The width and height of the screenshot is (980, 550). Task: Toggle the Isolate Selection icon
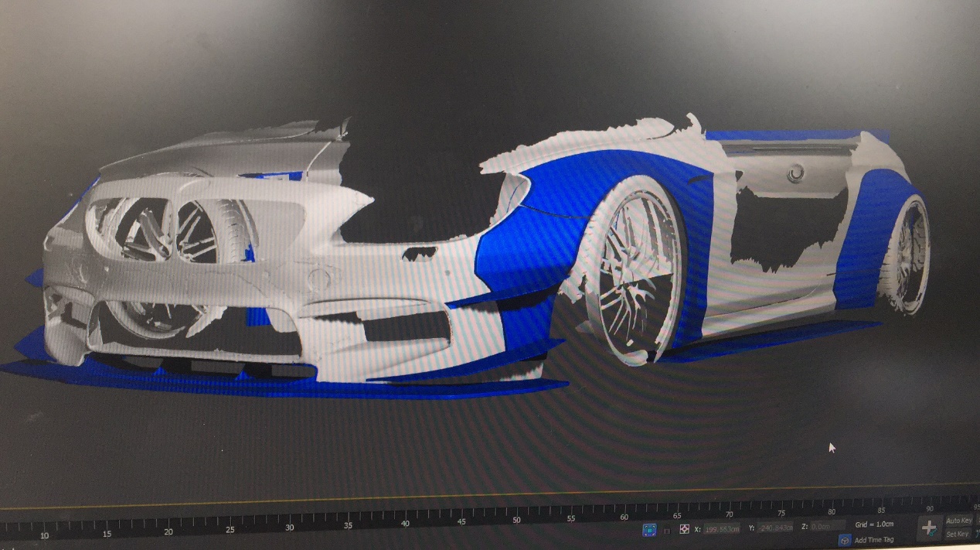[649, 530]
